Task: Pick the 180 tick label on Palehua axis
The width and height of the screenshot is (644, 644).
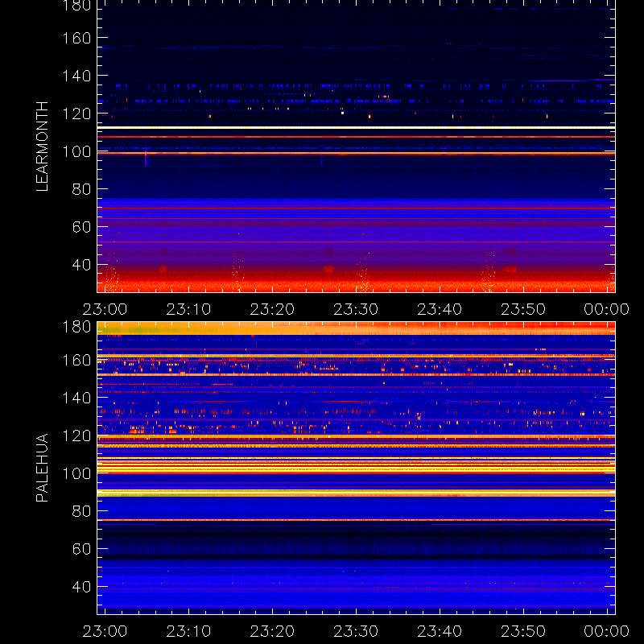Action: (x=76, y=328)
